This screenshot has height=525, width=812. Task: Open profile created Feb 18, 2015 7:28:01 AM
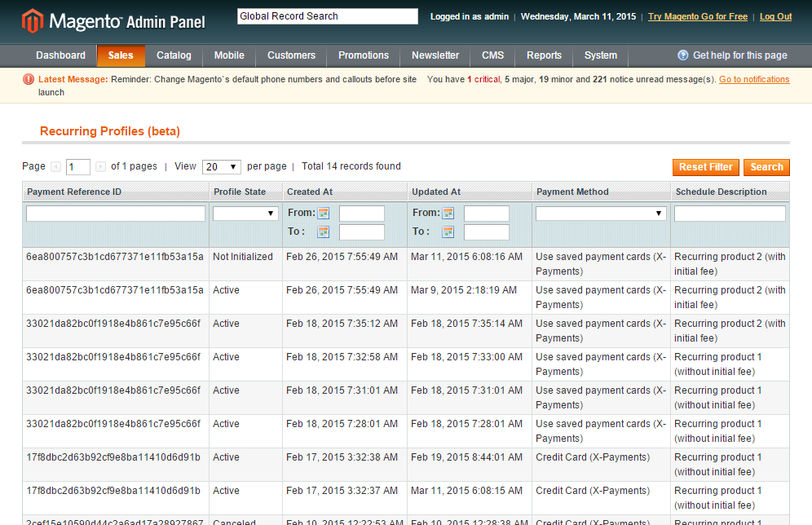(406, 430)
